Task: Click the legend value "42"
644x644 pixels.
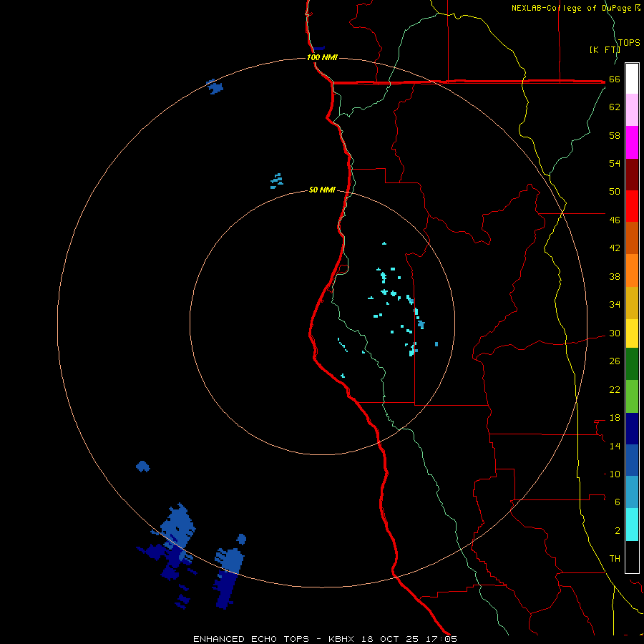Action: click(x=615, y=248)
